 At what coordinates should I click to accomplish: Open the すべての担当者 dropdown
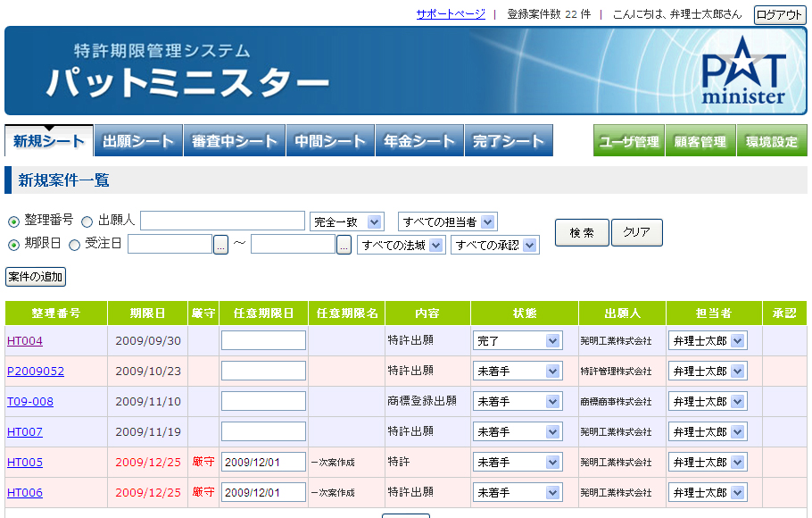[448, 221]
